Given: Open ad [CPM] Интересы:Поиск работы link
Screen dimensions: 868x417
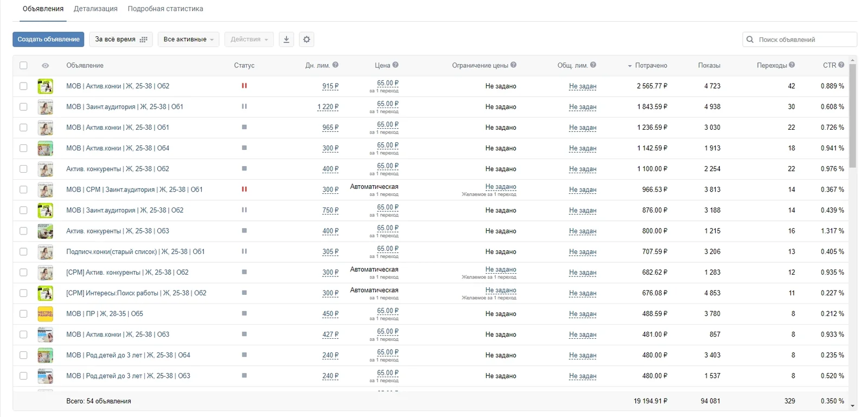Looking at the screenshot, I should (x=136, y=293).
